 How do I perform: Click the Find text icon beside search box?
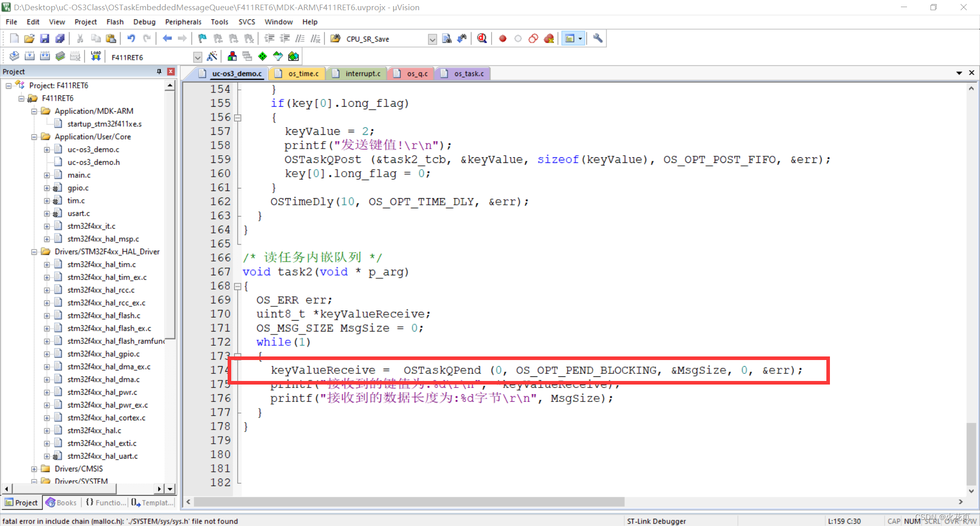coord(447,39)
